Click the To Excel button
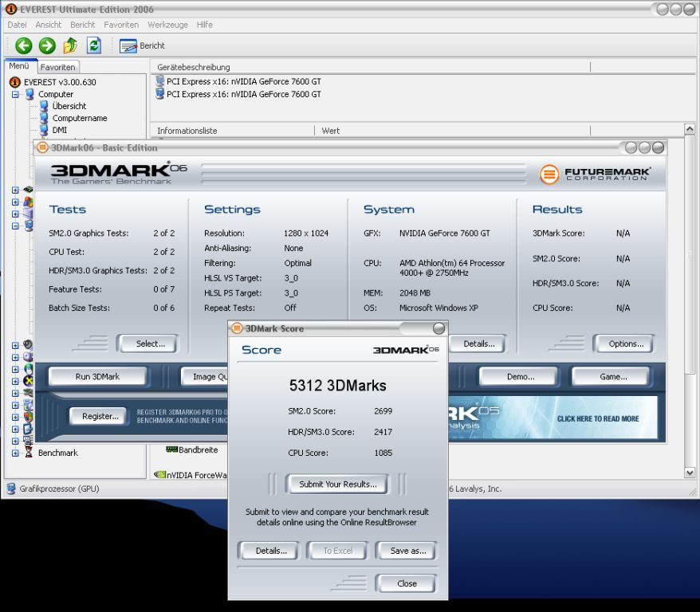700x612 pixels. (337, 551)
